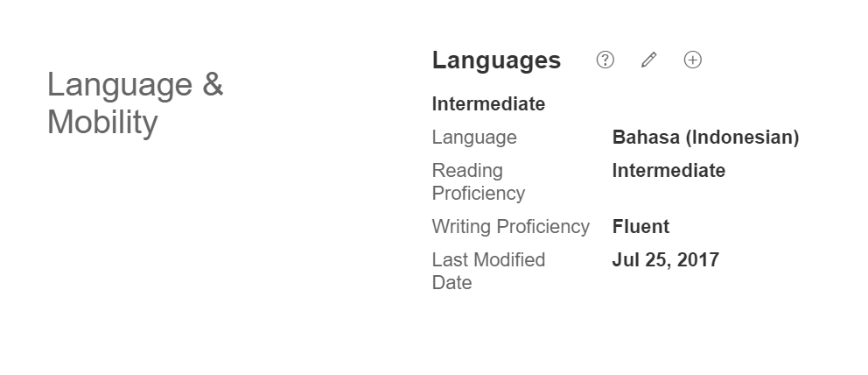This screenshot has height=375, width=868.
Task: Click the word Mobility in section title
Action: point(102,123)
